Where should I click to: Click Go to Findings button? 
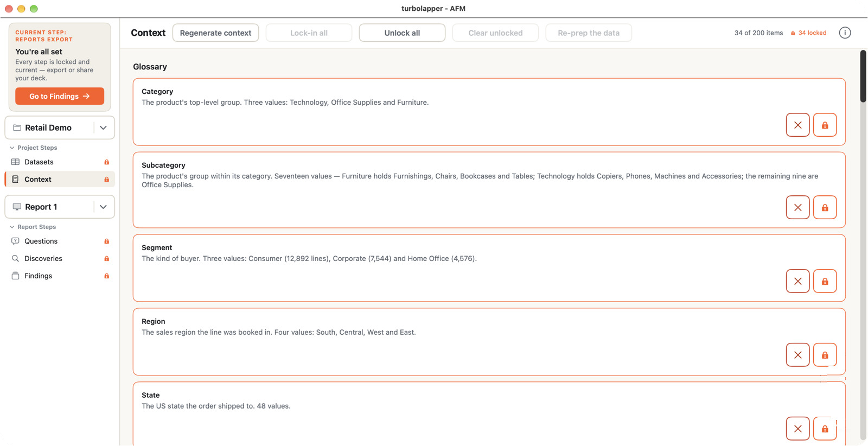coord(60,96)
